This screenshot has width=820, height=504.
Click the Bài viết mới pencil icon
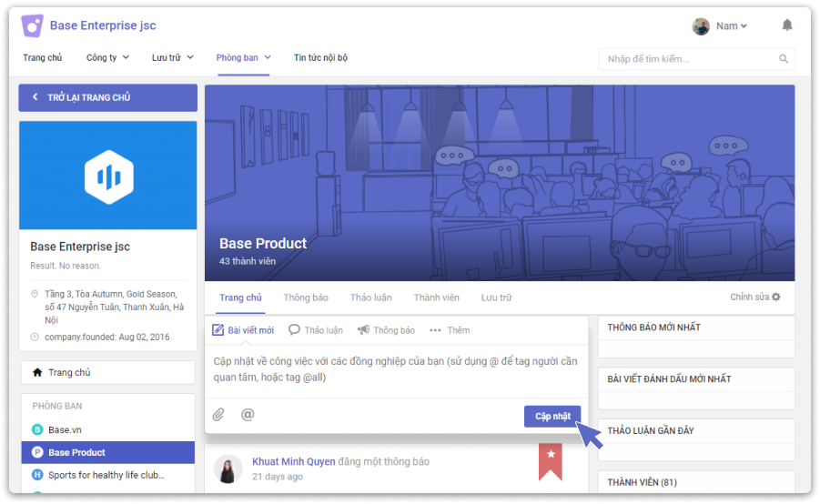[x=218, y=330]
